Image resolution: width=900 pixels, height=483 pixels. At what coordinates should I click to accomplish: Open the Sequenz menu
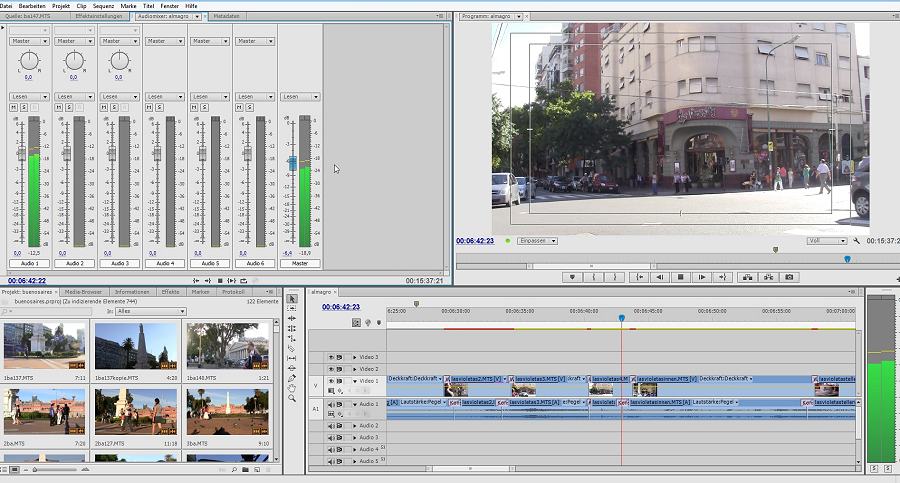click(x=103, y=6)
